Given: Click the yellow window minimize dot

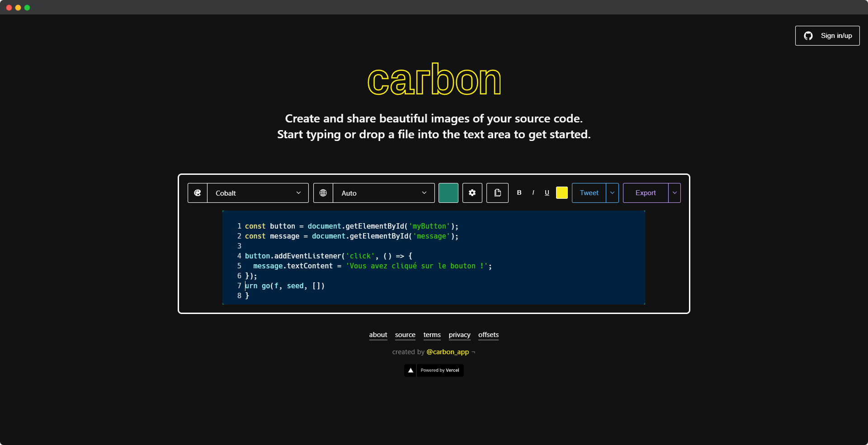Looking at the screenshot, I should pyautogui.click(x=18, y=8).
